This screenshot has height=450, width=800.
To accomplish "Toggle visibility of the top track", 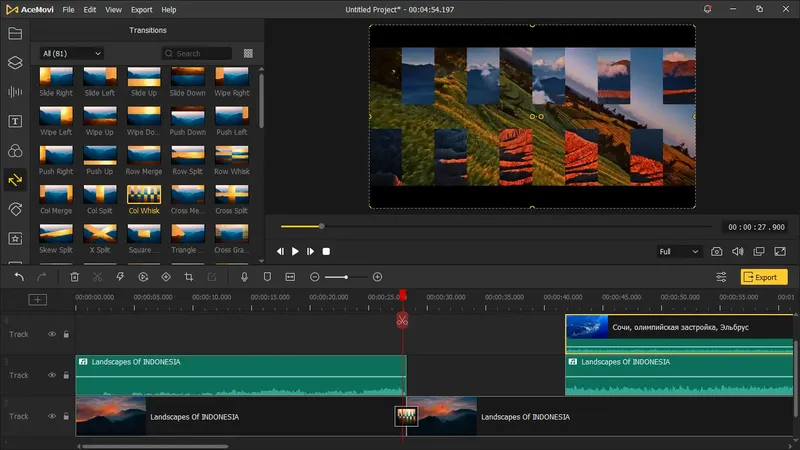I will 52,334.
